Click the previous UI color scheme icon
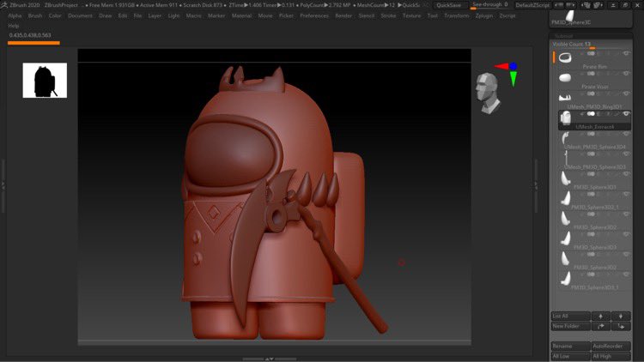The width and height of the screenshot is (644, 362). pyautogui.click(x=586, y=5)
